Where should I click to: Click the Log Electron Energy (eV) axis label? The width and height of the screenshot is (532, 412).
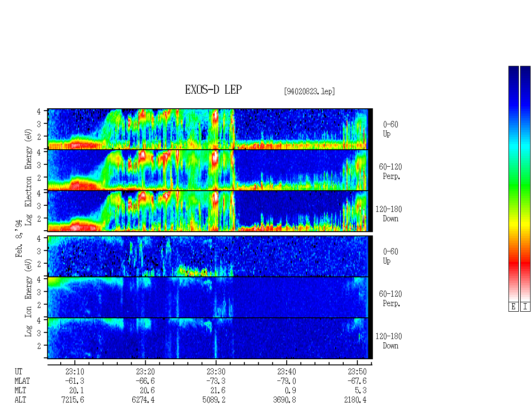[x=28, y=177]
